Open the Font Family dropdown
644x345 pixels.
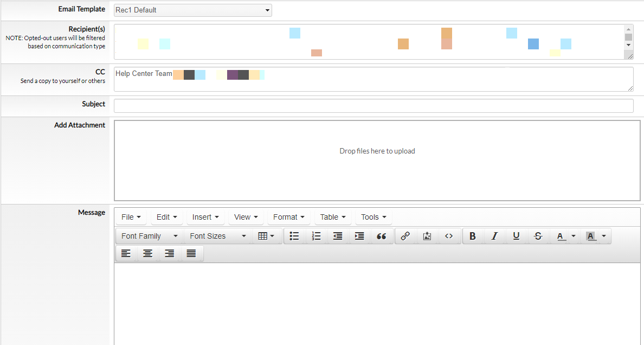tap(150, 236)
